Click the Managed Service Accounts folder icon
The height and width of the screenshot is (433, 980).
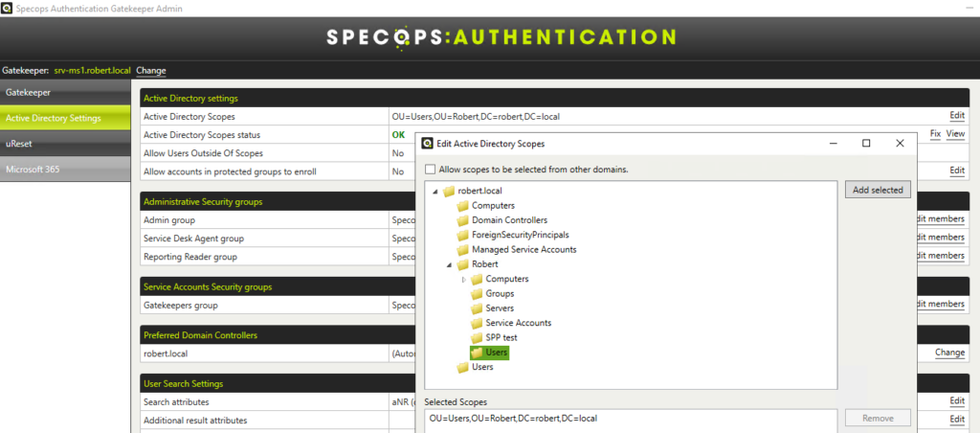point(462,250)
